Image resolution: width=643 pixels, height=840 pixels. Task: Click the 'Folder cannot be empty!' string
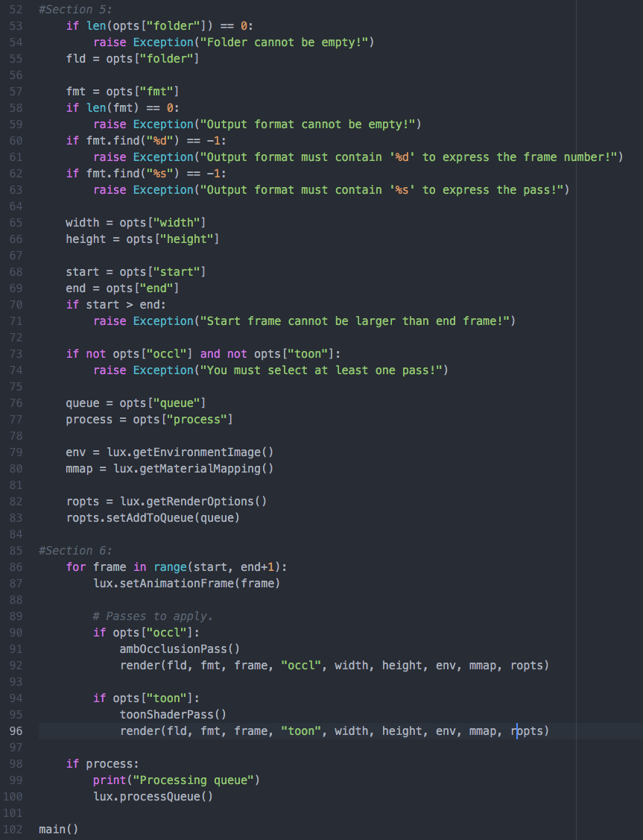coord(285,42)
